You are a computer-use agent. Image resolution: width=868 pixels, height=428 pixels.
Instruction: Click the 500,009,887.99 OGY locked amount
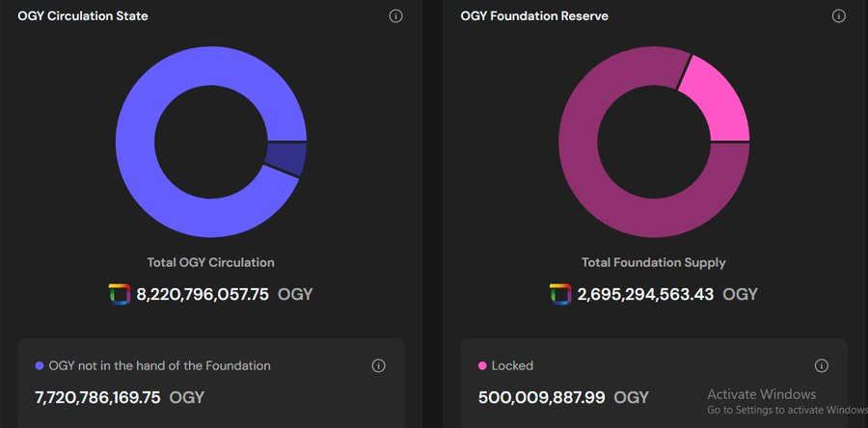click(x=563, y=397)
